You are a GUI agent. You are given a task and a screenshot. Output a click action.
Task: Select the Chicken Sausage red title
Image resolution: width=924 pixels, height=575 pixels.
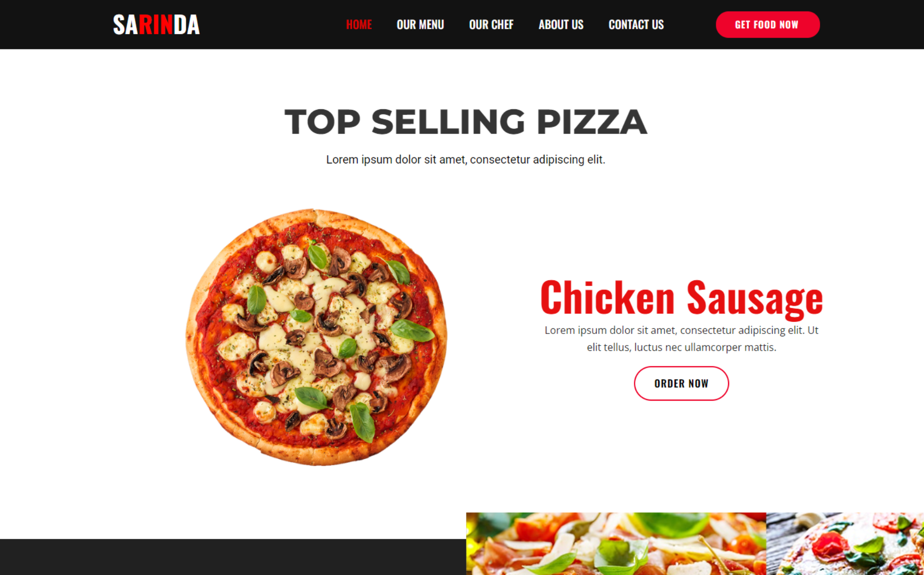[x=681, y=298]
